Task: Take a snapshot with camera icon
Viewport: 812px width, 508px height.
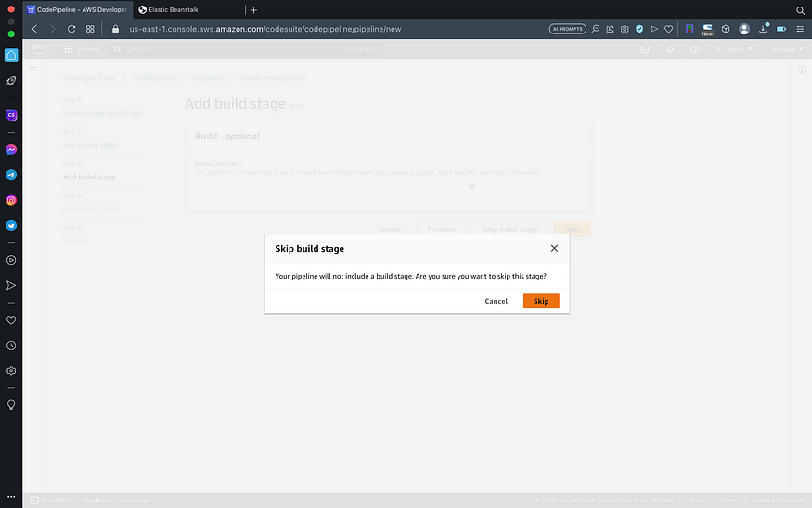Action: (625, 29)
